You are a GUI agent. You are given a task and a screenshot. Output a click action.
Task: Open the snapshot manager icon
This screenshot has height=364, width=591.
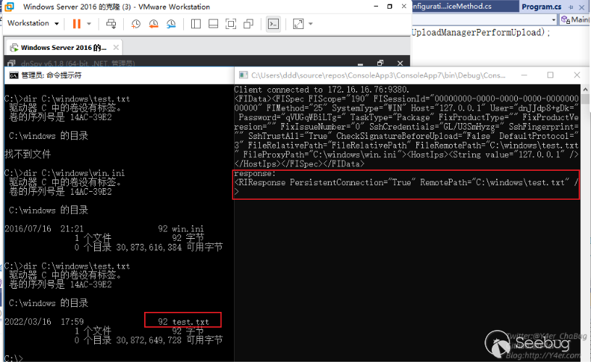171,24
